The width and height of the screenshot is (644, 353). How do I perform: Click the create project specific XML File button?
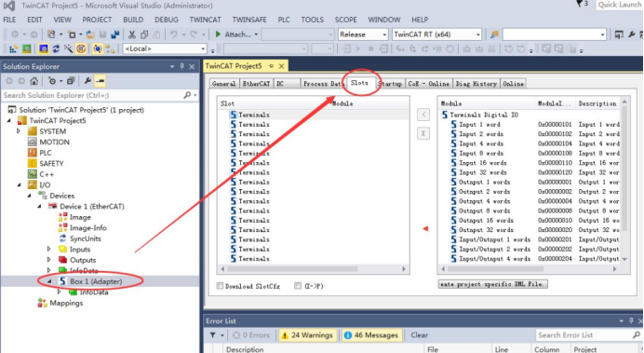(493, 284)
